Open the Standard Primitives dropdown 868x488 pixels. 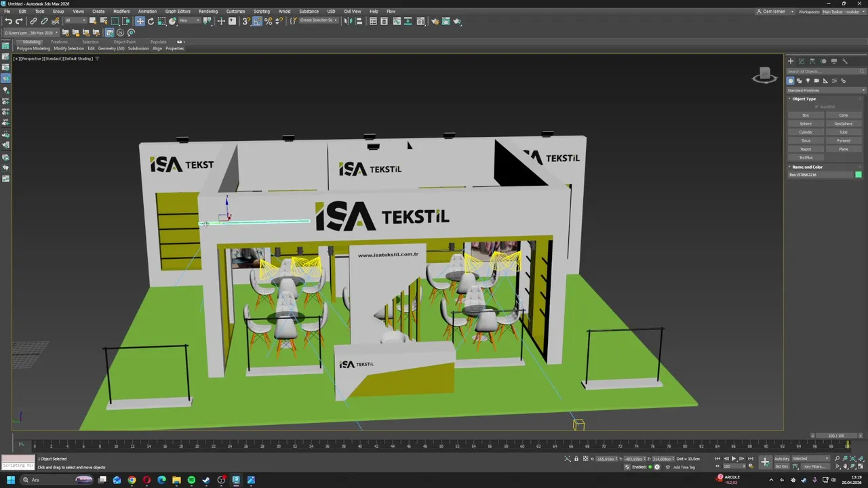pyautogui.click(x=826, y=90)
